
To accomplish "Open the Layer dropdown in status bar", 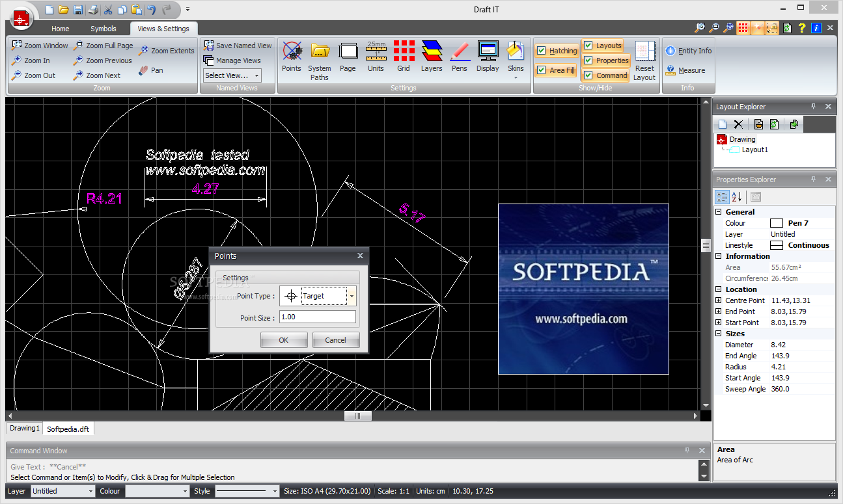I will 90,492.
